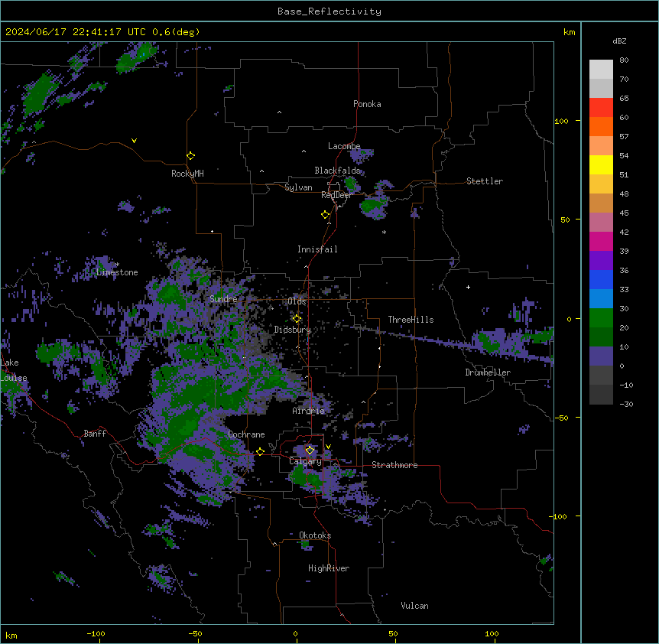Click the bright yellow 54-51 dBZ swatch
The width and height of the screenshot is (659, 644).
[x=601, y=164]
